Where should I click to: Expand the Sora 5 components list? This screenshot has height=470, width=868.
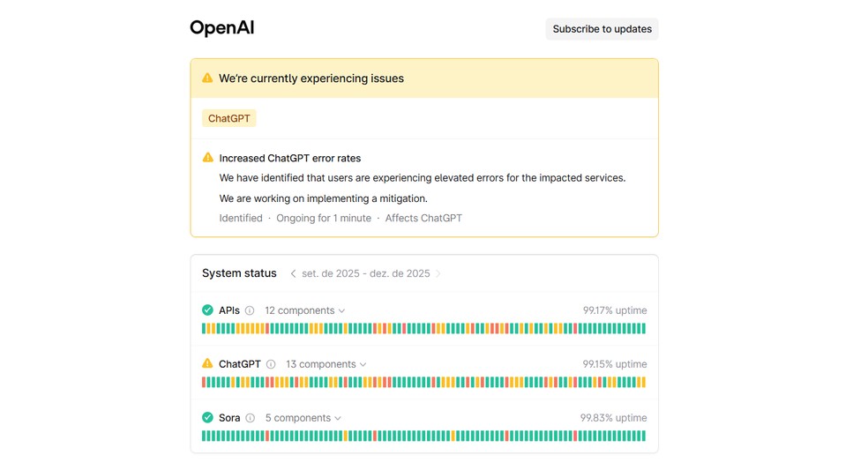click(x=303, y=418)
